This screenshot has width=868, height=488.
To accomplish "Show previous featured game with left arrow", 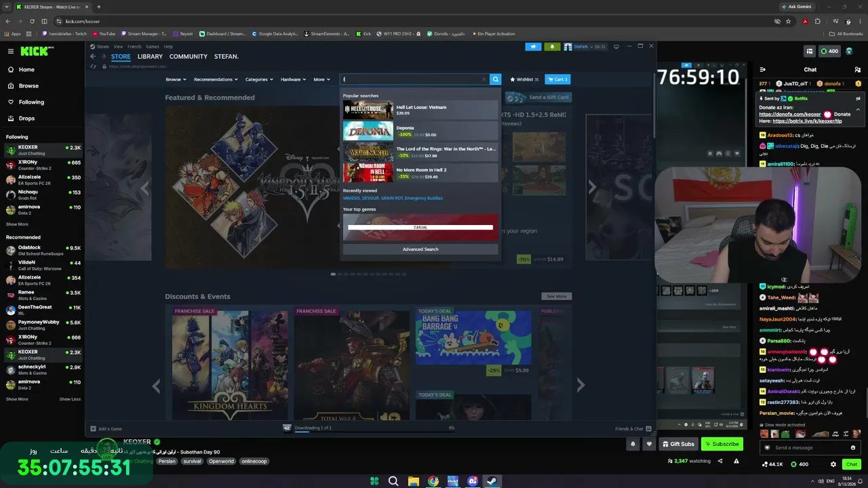I will [x=144, y=187].
